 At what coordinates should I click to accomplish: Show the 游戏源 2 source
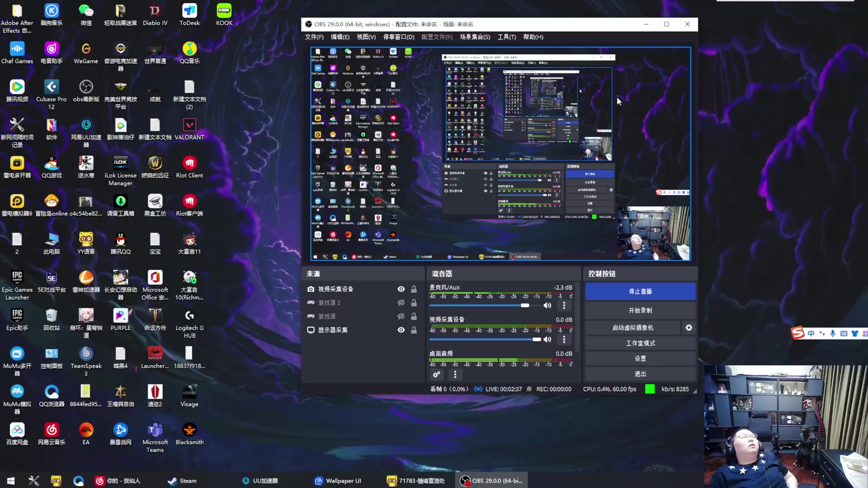point(401,303)
